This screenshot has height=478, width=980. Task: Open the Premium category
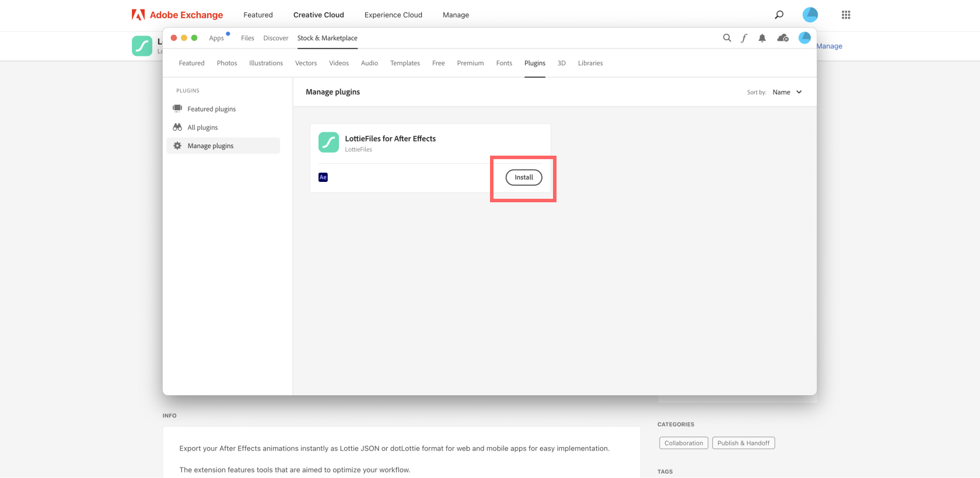click(x=470, y=63)
